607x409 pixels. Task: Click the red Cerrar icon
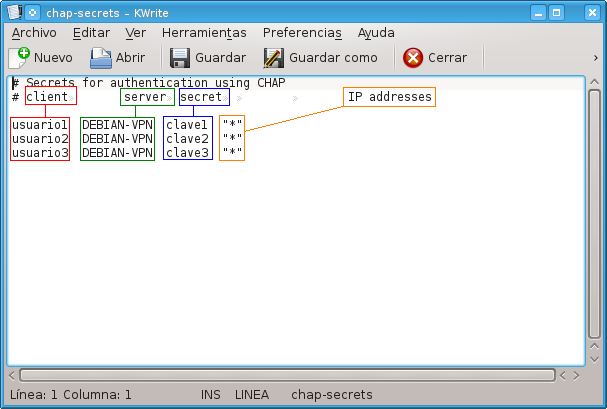point(413,58)
